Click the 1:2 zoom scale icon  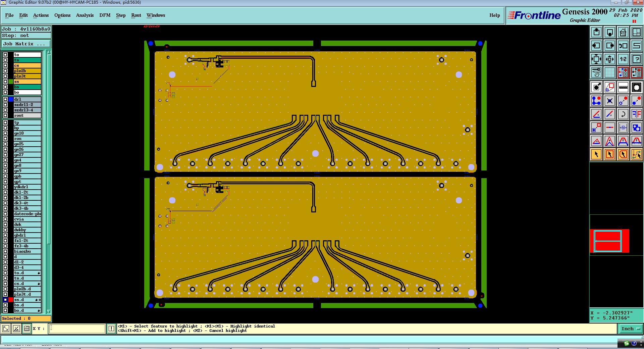(x=623, y=59)
